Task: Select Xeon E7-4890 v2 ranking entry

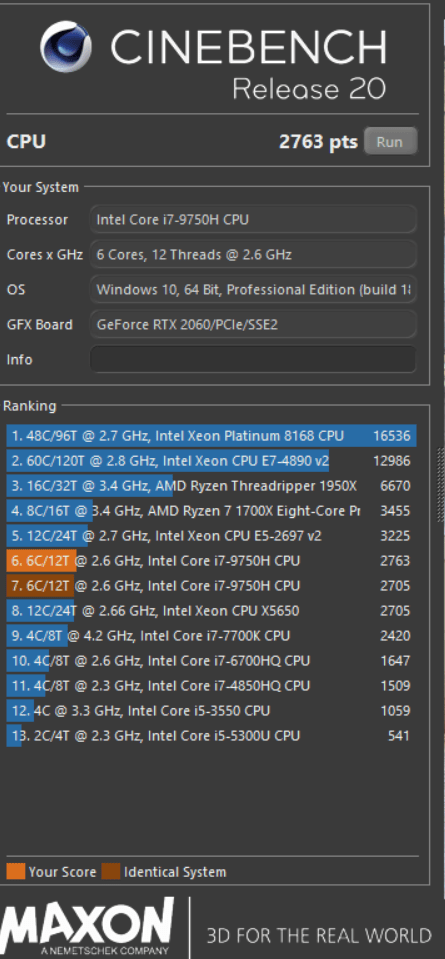Action: click(x=211, y=461)
